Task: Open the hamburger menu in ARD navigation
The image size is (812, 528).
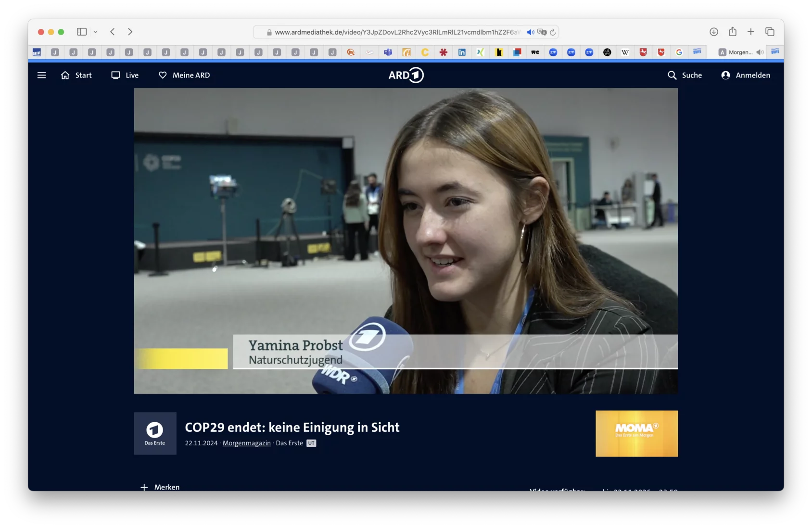Action: 42,75
